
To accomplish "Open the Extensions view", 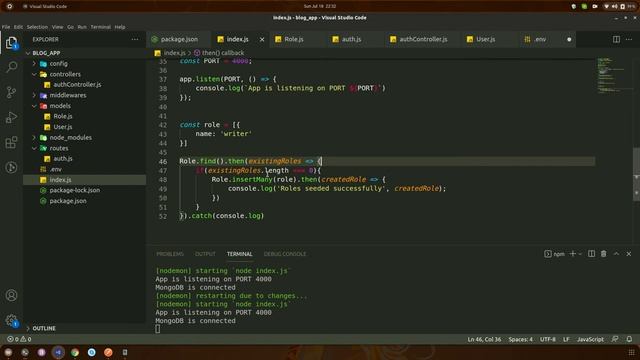I will (x=11, y=142).
